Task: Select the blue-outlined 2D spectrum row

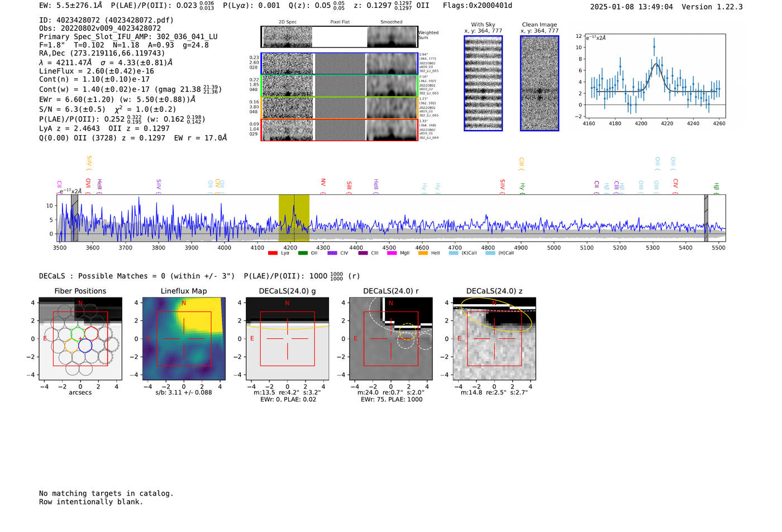Action: tap(339, 64)
